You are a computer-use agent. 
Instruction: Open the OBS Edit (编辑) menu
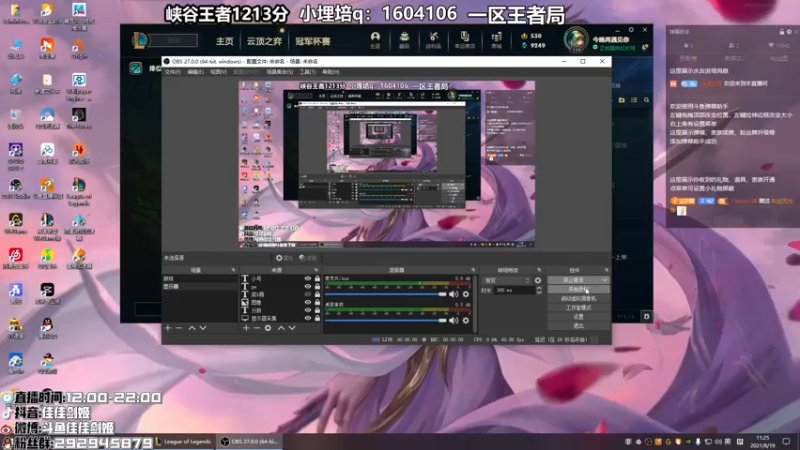point(195,72)
